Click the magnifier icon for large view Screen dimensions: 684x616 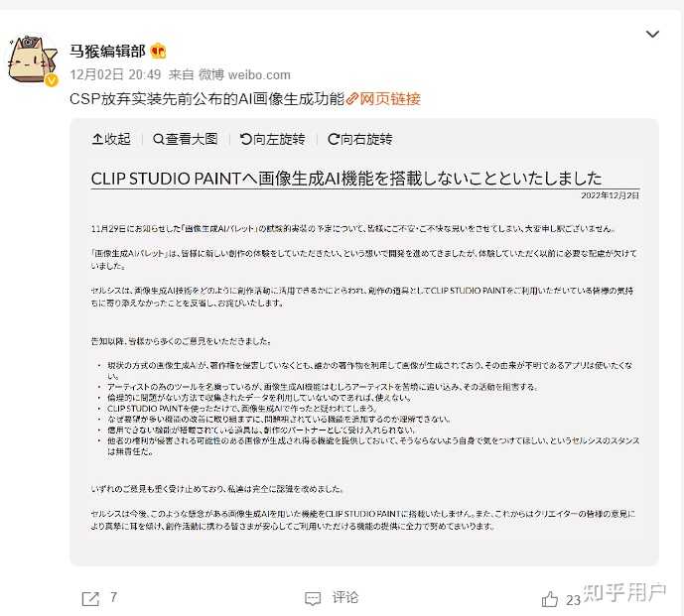[x=159, y=139]
